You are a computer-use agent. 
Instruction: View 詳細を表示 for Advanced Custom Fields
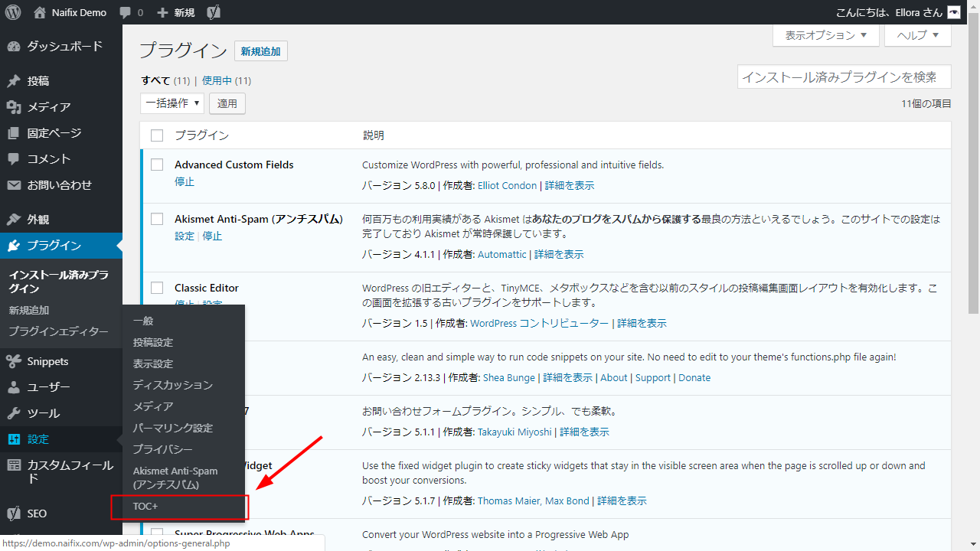[x=570, y=185]
